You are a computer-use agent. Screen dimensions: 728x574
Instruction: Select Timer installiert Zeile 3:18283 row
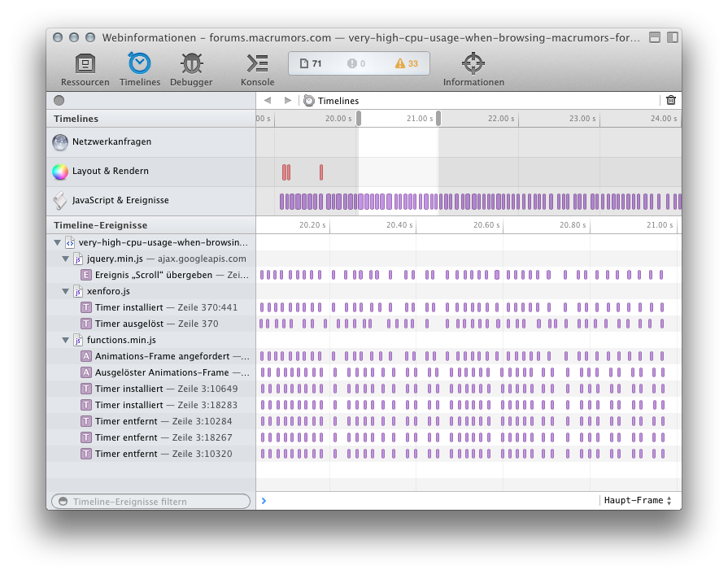[151, 405]
